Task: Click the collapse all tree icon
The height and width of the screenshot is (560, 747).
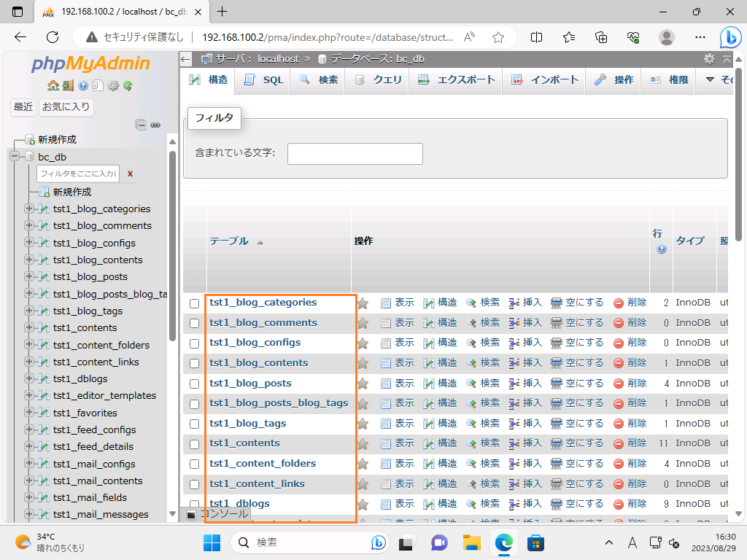Action: [142, 125]
